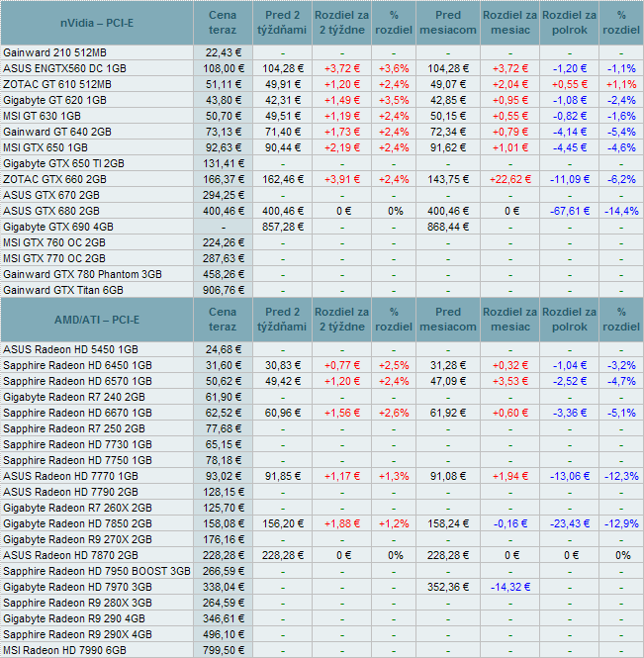Select month-ago price '47,09 €'
This screenshot has width=644, height=658.
click(448, 382)
